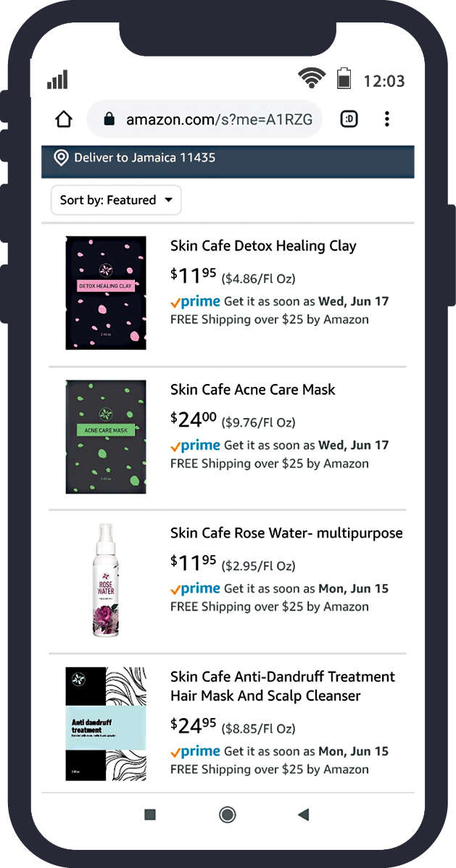Viewport: 456px width, 868px height.
Task: Tap the delivery location pin icon
Action: click(61, 158)
